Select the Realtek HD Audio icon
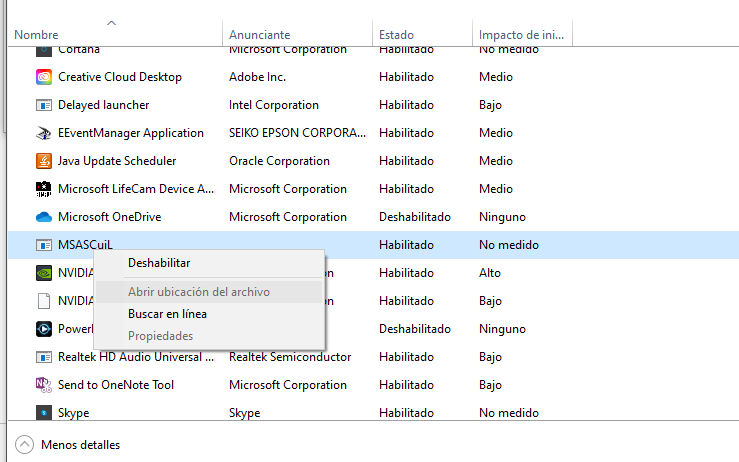Viewport: 739px width, 462px height. coord(43,357)
